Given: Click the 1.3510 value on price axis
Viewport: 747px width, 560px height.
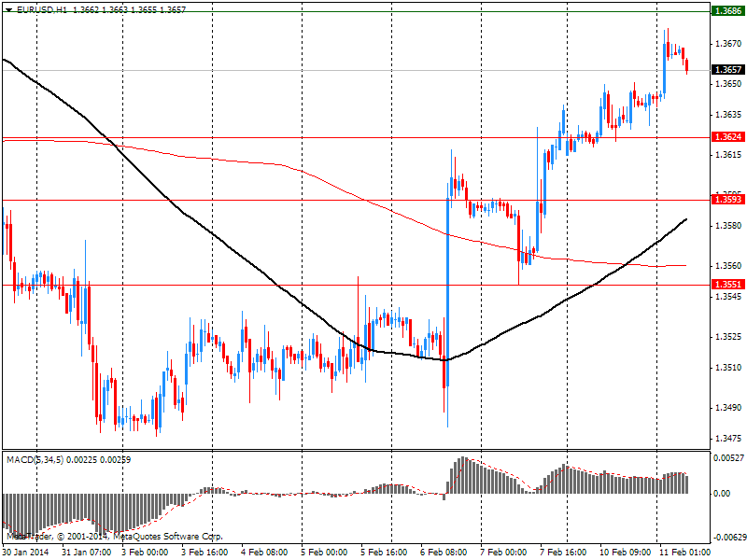Looking at the screenshot, I should 728,368.
